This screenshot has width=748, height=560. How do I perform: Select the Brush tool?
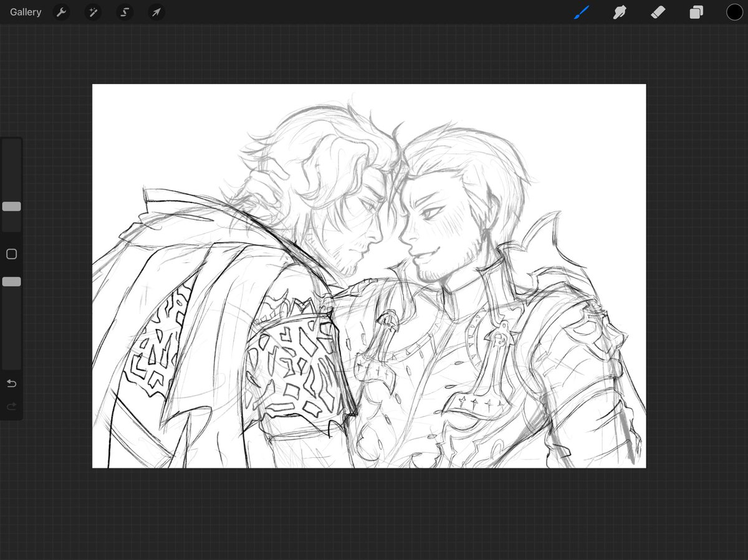point(581,12)
